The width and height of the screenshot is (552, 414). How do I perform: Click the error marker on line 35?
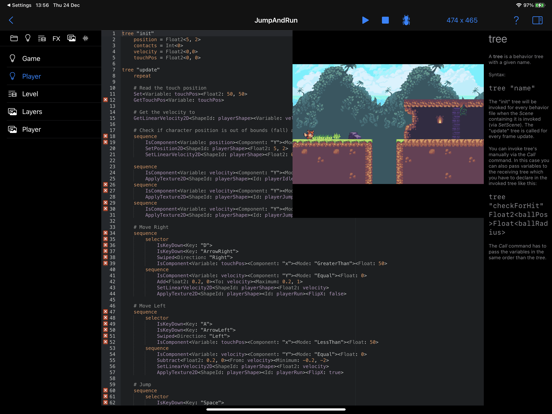pyautogui.click(x=105, y=239)
